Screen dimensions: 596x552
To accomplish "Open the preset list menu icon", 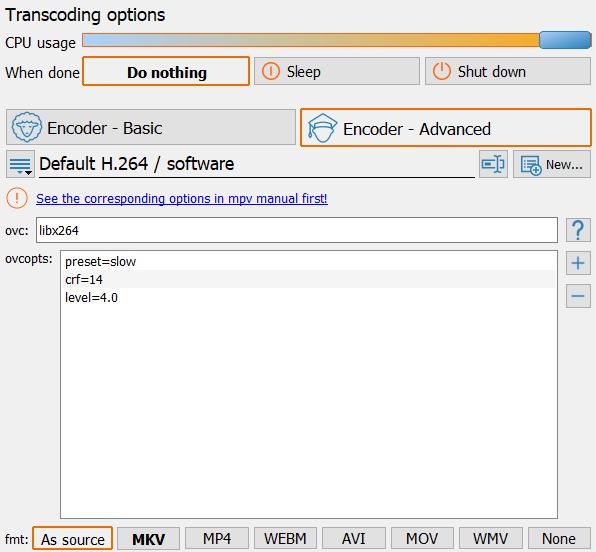I will [x=20, y=164].
